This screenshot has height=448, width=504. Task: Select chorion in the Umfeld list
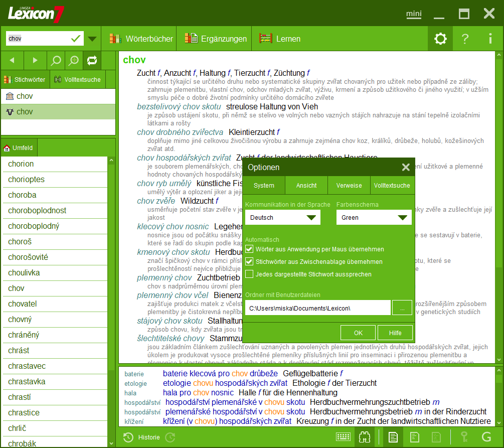click(55, 164)
